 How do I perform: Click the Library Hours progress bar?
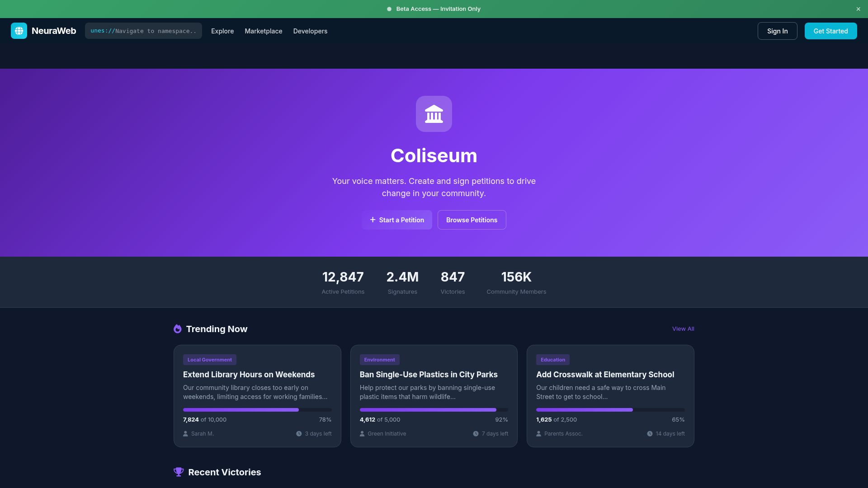(x=257, y=410)
